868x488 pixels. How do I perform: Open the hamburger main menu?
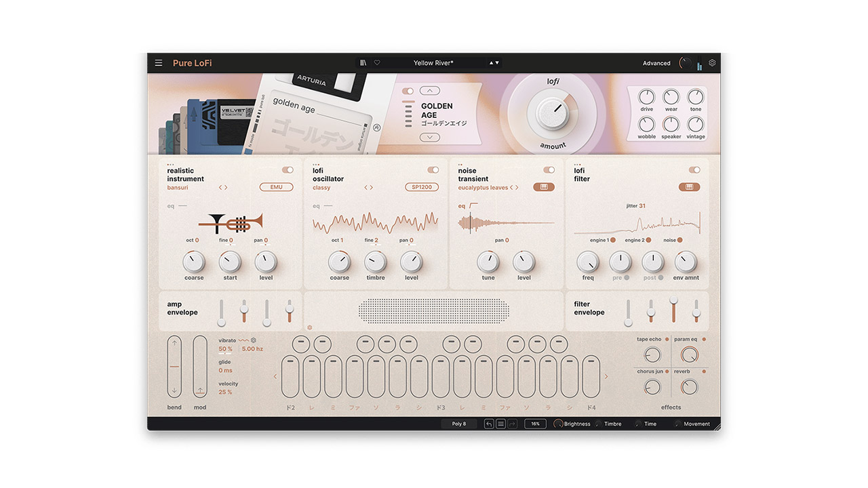tap(159, 63)
